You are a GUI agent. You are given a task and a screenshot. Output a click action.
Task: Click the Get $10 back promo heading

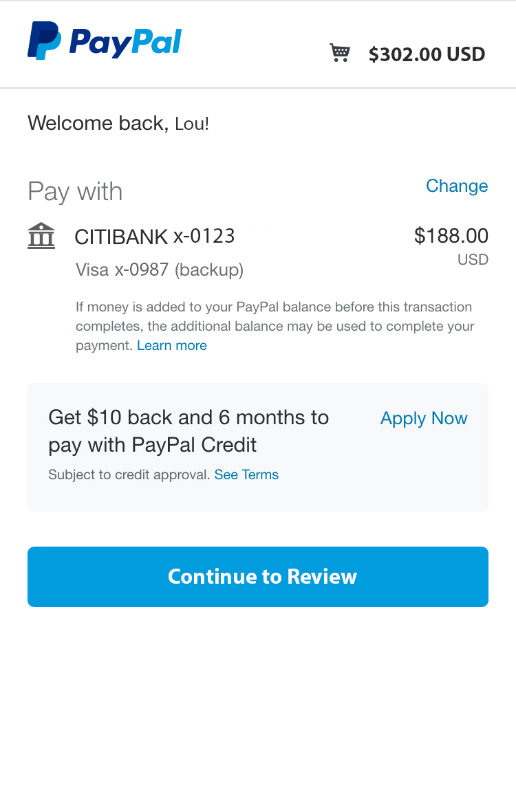pos(189,431)
